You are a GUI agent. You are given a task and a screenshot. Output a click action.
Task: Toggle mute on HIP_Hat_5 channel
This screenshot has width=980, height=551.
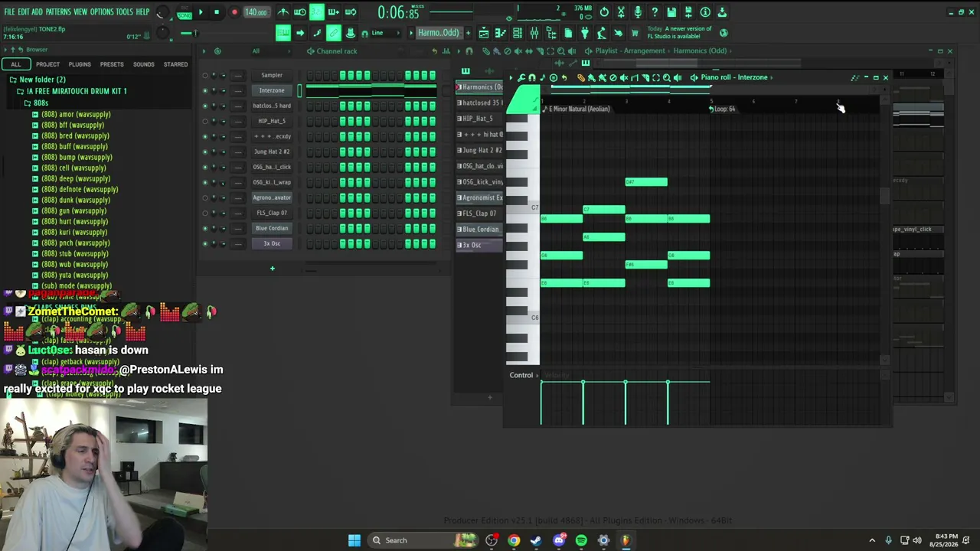pos(204,121)
